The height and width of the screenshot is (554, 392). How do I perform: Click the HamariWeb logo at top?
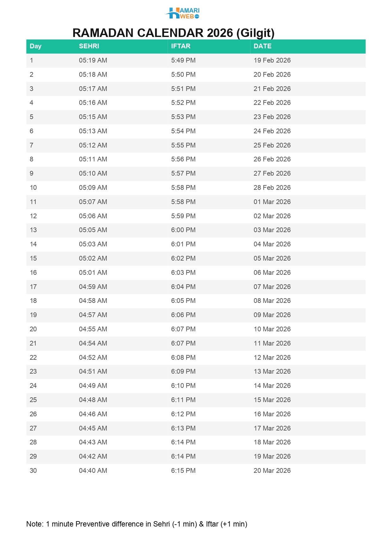click(x=183, y=13)
